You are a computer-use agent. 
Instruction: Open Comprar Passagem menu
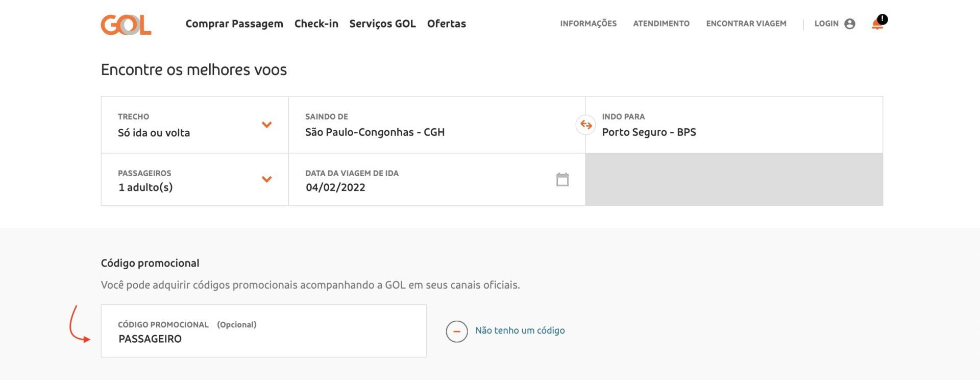pos(234,23)
